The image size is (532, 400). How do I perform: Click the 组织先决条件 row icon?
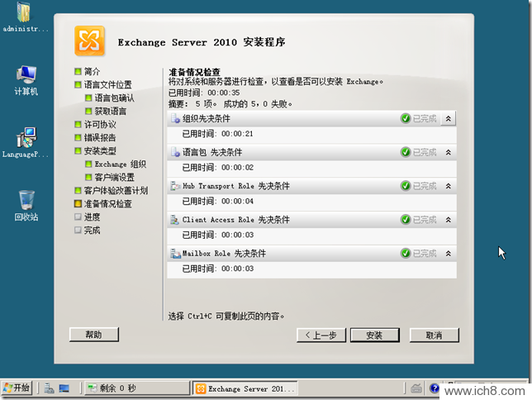click(175, 118)
